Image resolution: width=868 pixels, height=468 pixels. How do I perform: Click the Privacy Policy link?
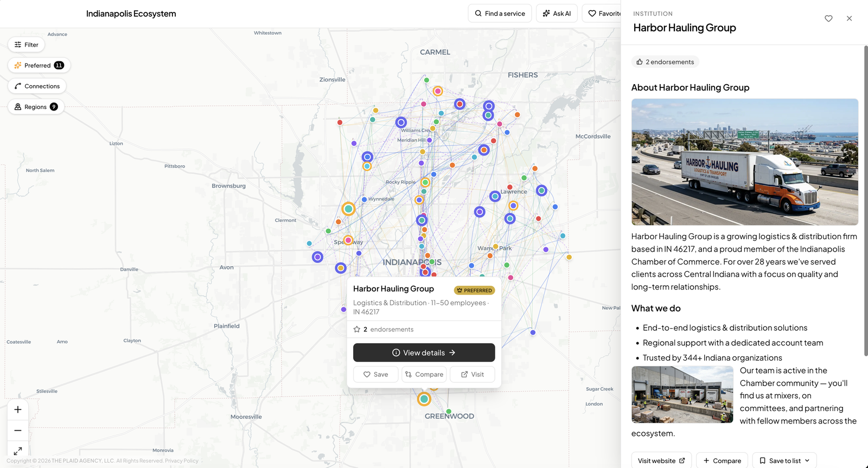click(x=182, y=461)
